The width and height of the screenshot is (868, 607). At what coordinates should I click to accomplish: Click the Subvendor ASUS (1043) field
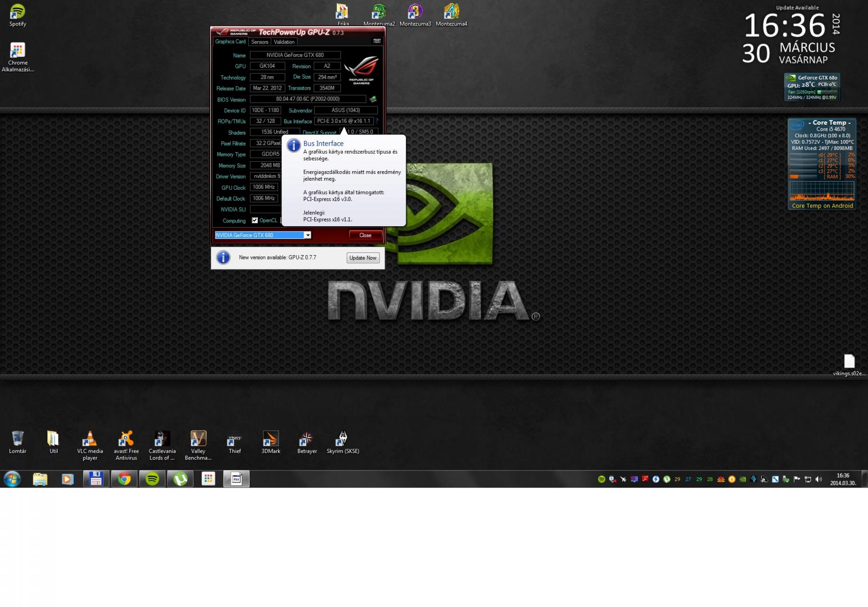tap(345, 110)
